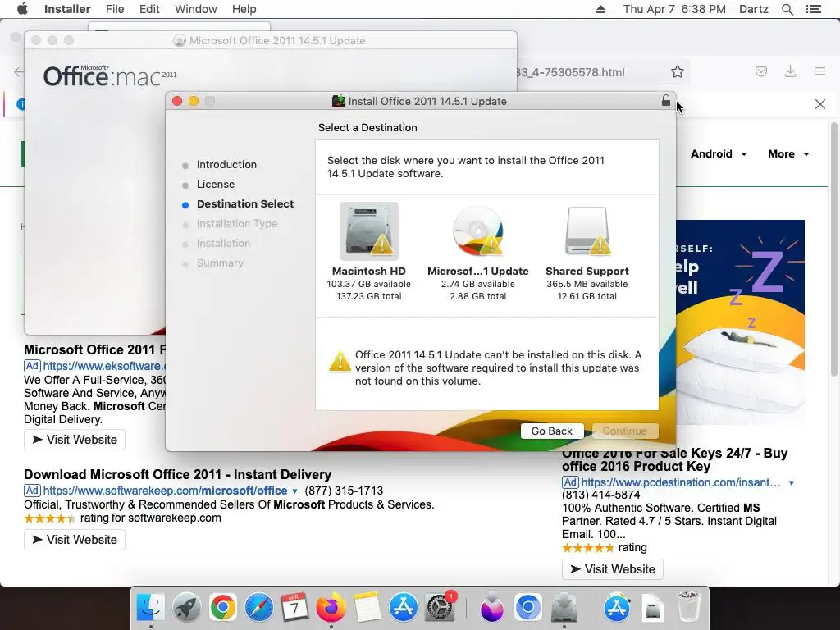Launch Google Chrome from the Dock
Image resolution: width=840 pixels, height=630 pixels.
(223, 607)
